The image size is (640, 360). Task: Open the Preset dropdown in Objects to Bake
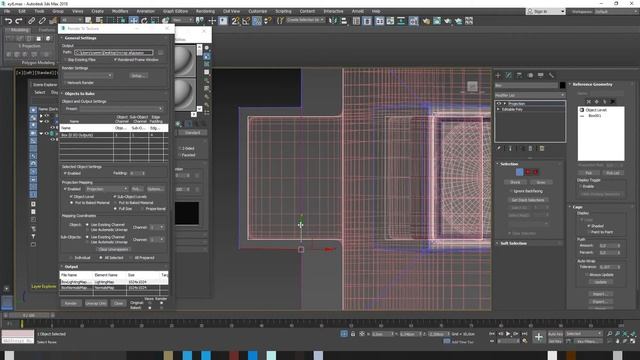[121, 109]
